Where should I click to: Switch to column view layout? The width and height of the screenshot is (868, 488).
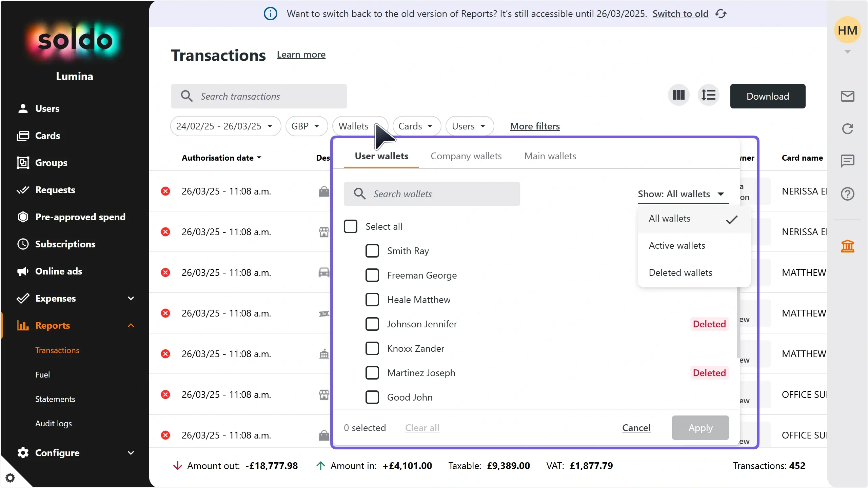coord(678,96)
